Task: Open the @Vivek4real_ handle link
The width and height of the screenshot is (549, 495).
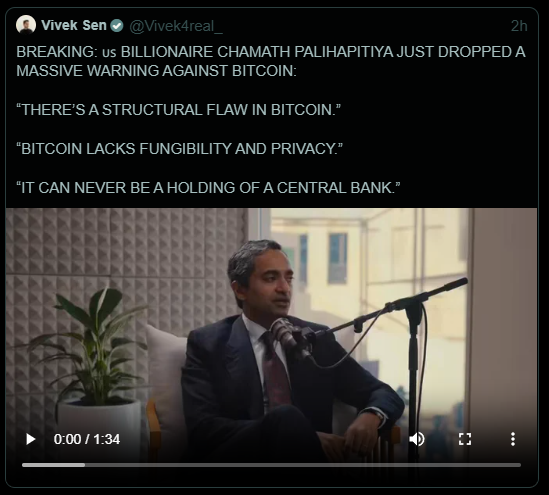Action: point(176,26)
